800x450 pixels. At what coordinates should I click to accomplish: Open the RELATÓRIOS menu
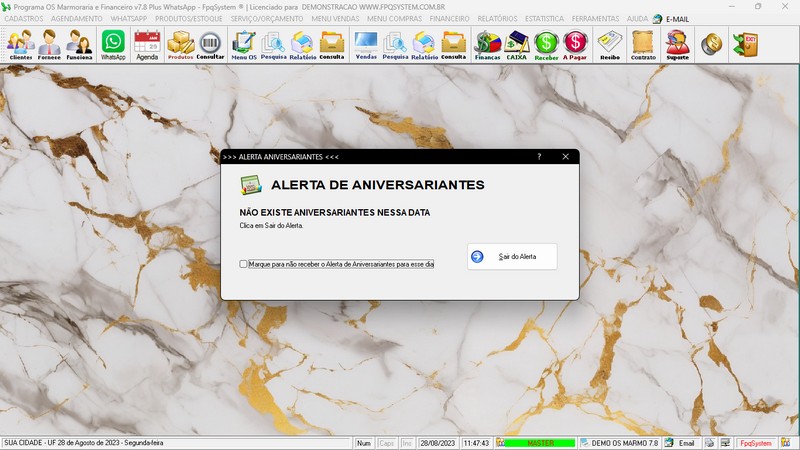pyautogui.click(x=497, y=19)
